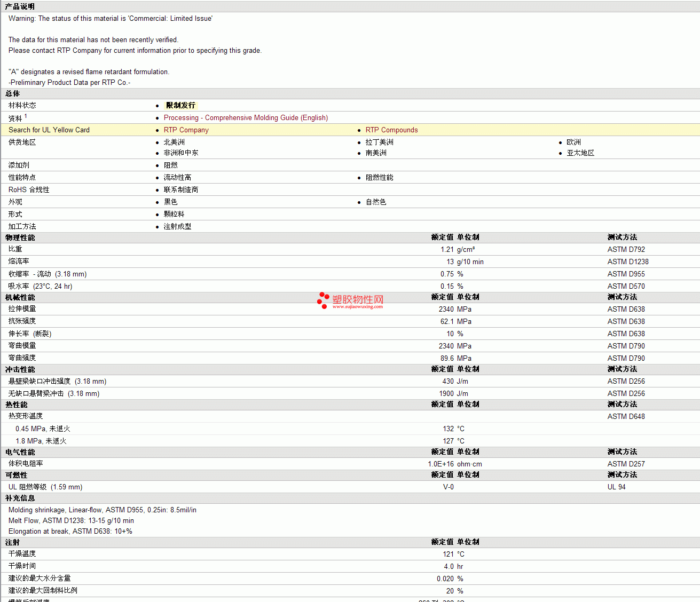Screen dimensions: 700x602
Task: Follow the RTP Compounds link
Action: [391, 130]
